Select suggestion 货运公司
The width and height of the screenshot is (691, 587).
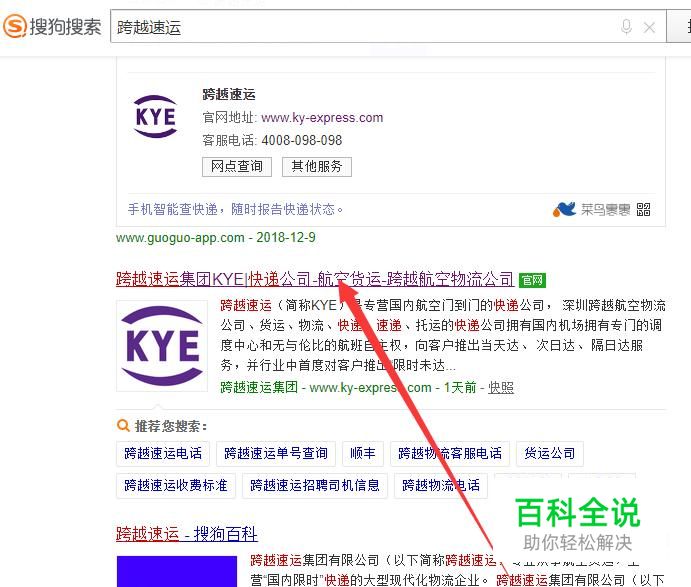click(x=550, y=453)
